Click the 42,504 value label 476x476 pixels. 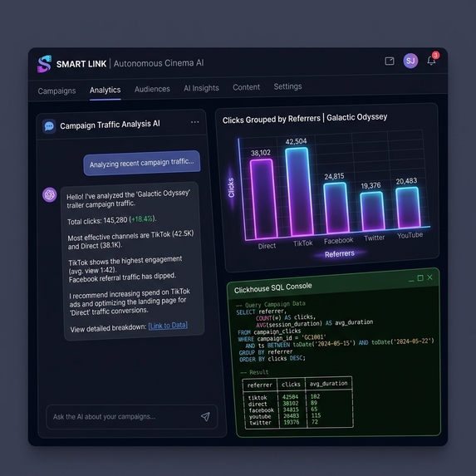(296, 141)
